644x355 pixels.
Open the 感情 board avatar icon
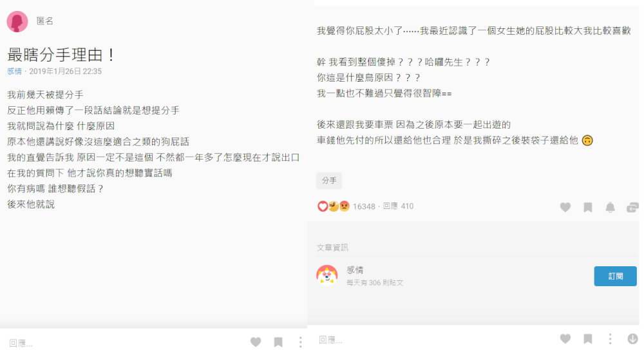point(327,275)
